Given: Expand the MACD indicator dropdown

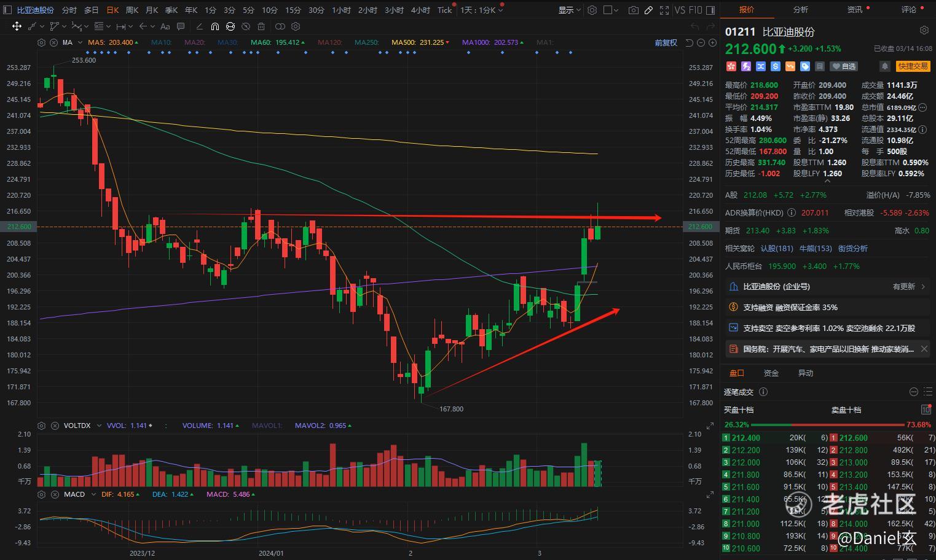Looking at the screenshot, I should (93, 494).
